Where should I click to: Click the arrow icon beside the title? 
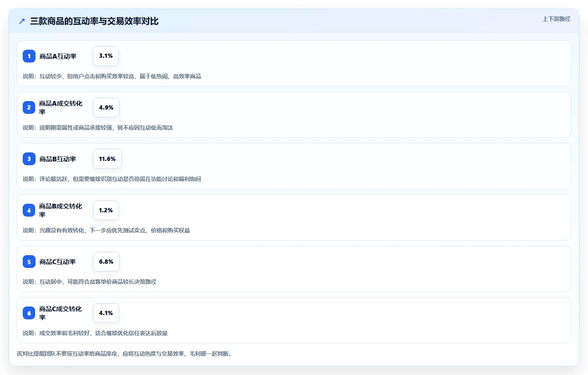(22, 21)
